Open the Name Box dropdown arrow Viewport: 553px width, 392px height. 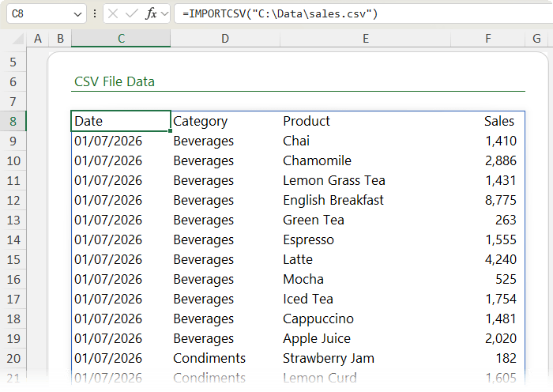tap(77, 14)
